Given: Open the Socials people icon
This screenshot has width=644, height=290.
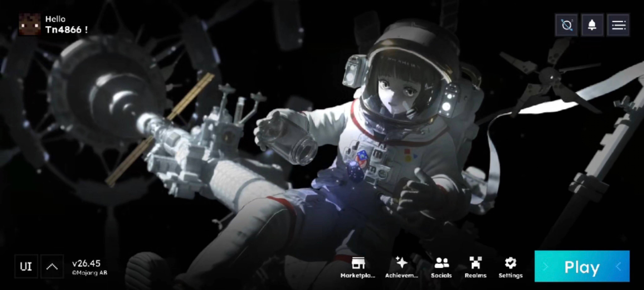Looking at the screenshot, I should (441, 263).
